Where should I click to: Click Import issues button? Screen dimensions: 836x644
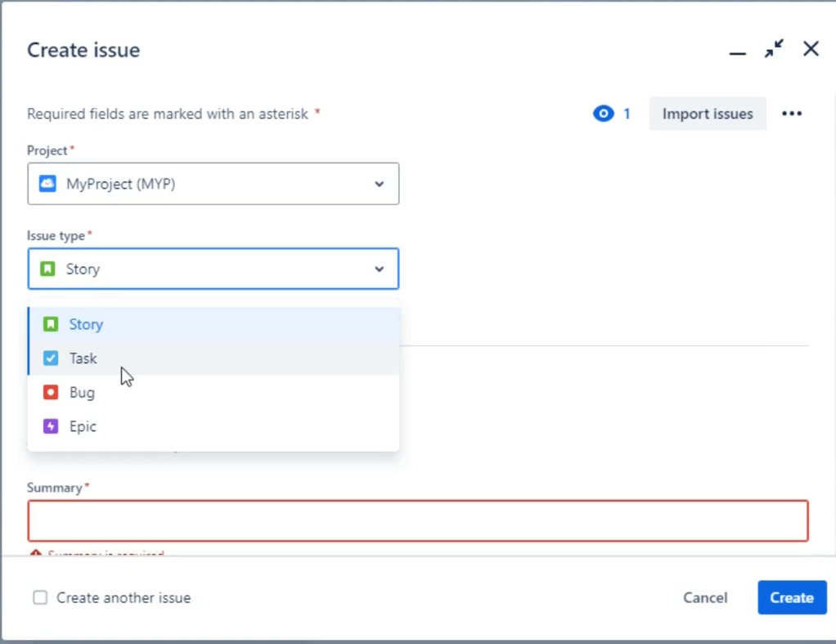click(x=708, y=114)
